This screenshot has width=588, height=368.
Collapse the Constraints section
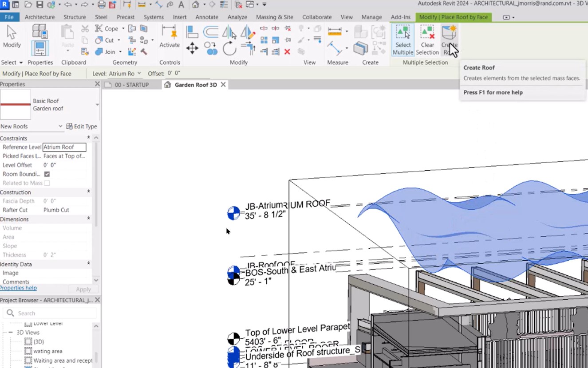coord(88,138)
